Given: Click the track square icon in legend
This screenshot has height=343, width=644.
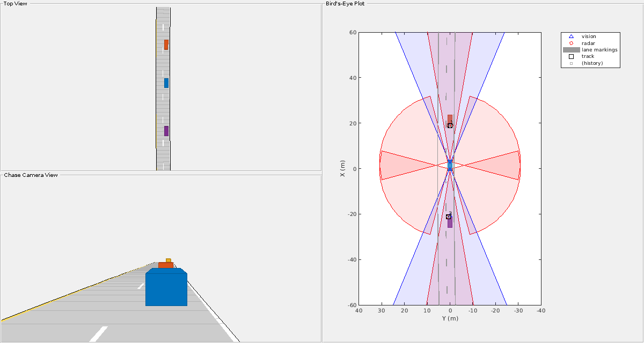Looking at the screenshot, I should (571, 56).
